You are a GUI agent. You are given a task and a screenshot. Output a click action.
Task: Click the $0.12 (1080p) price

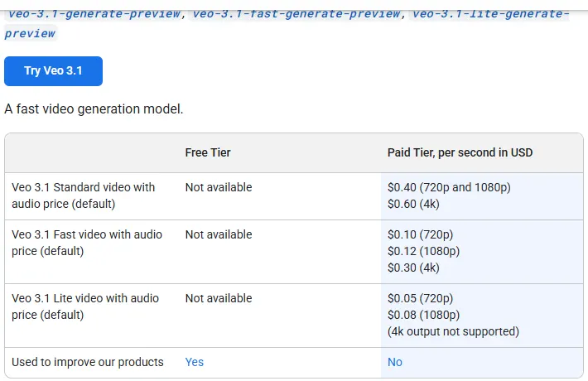[x=423, y=251]
